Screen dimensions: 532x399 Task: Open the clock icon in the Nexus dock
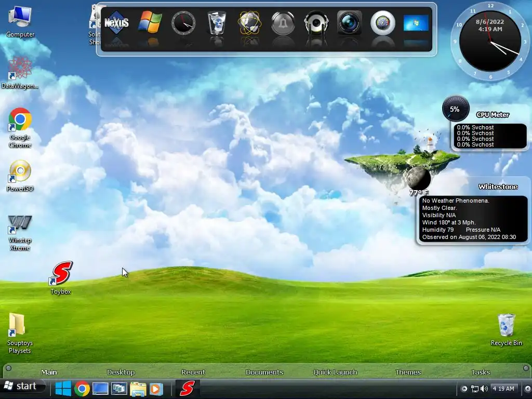point(183,23)
